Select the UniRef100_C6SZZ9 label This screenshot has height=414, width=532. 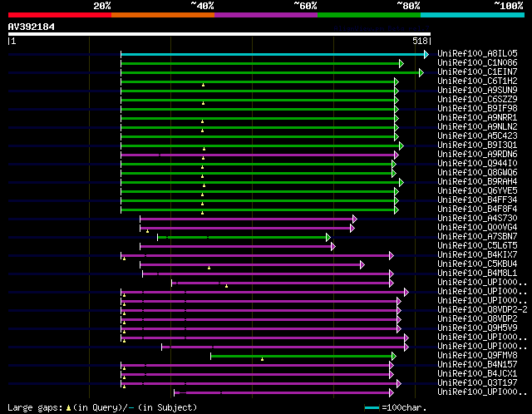pyautogui.click(x=477, y=99)
